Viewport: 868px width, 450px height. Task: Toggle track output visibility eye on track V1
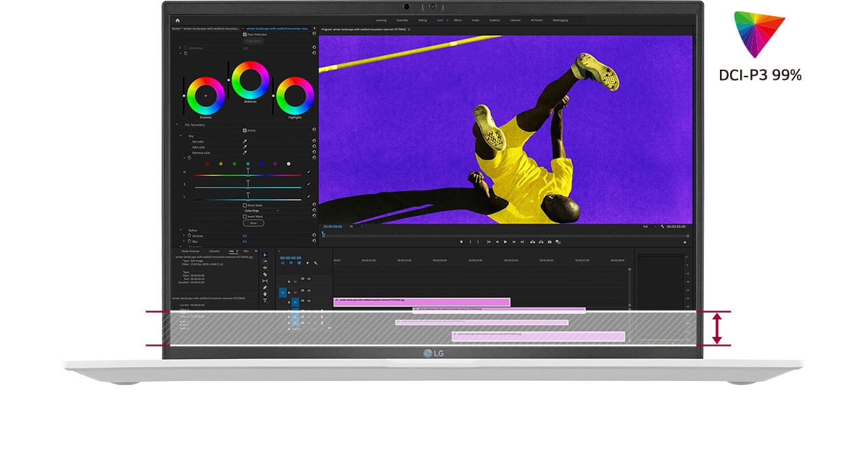[308, 300]
